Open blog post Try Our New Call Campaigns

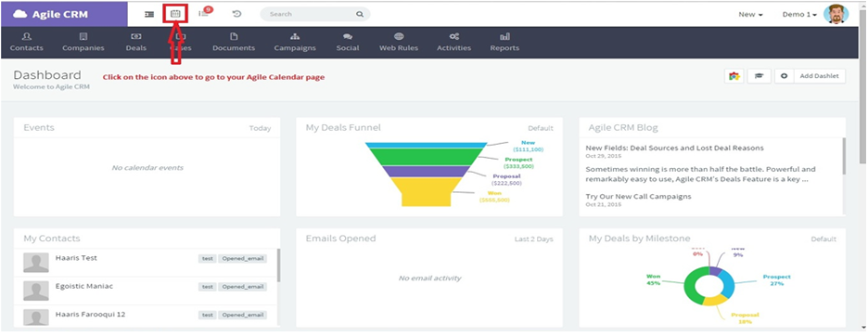(638, 196)
